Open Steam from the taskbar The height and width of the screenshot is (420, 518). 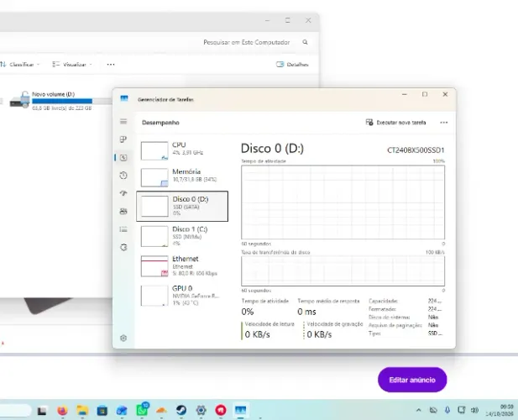pos(181,411)
